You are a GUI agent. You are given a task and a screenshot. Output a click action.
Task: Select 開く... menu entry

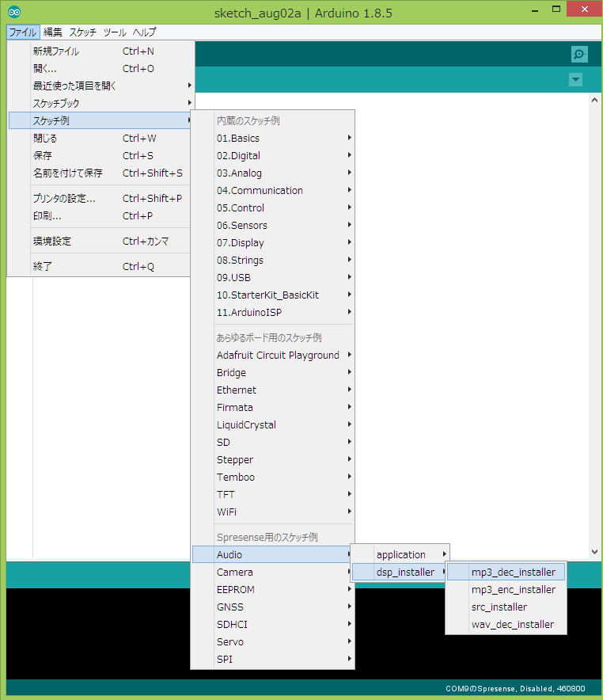(100, 69)
